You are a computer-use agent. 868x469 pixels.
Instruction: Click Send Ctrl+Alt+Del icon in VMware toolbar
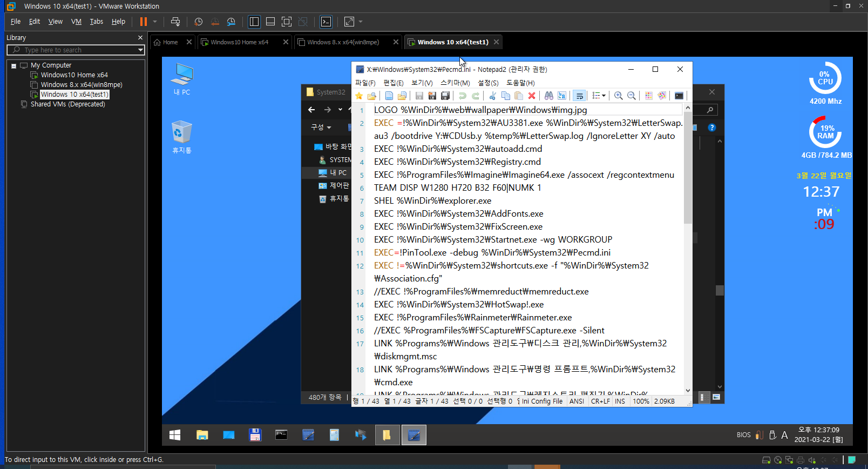tap(175, 22)
